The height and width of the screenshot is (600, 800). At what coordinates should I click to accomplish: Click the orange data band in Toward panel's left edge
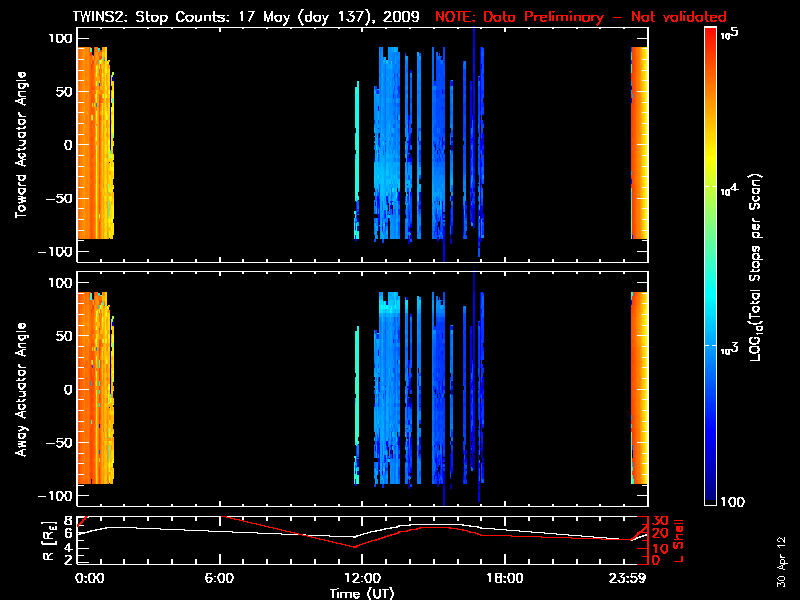[x=93, y=144]
